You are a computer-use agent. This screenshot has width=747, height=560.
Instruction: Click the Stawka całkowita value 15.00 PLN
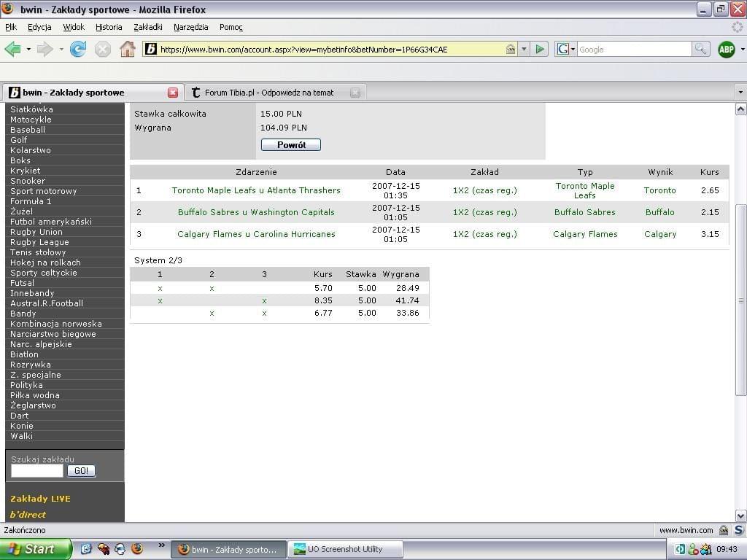coord(281,114)
